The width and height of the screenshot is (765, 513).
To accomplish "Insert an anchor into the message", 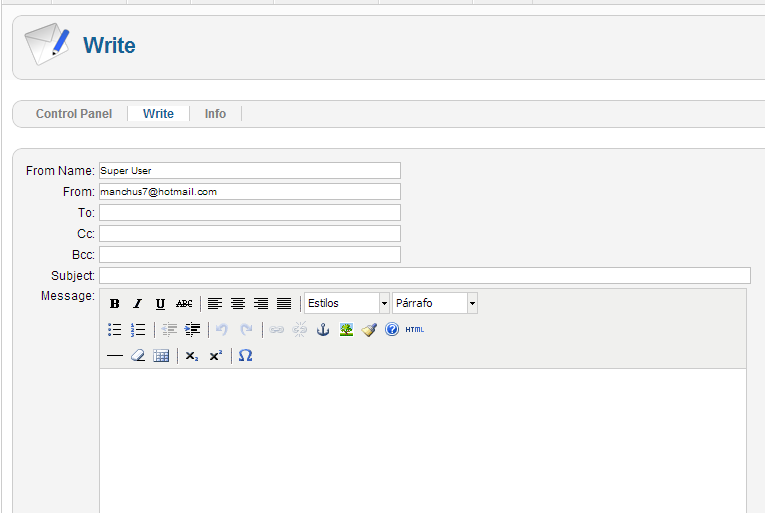I will pyautogui.click(x=323, y=330).
